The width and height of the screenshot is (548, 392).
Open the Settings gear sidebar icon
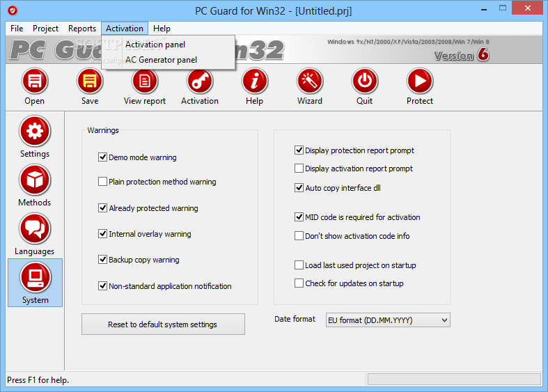click(x=35, y=132)
